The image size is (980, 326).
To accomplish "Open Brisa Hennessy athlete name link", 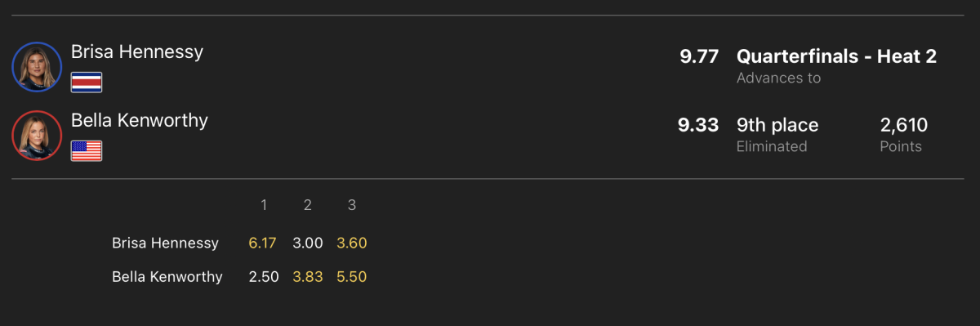I will pyautogui.click(x=137, y=51).
